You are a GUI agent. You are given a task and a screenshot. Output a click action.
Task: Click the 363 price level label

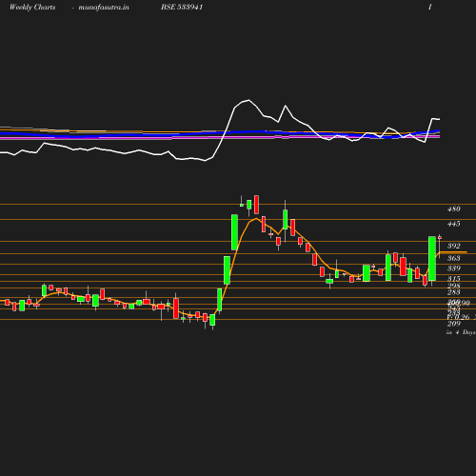coord(454,258)
